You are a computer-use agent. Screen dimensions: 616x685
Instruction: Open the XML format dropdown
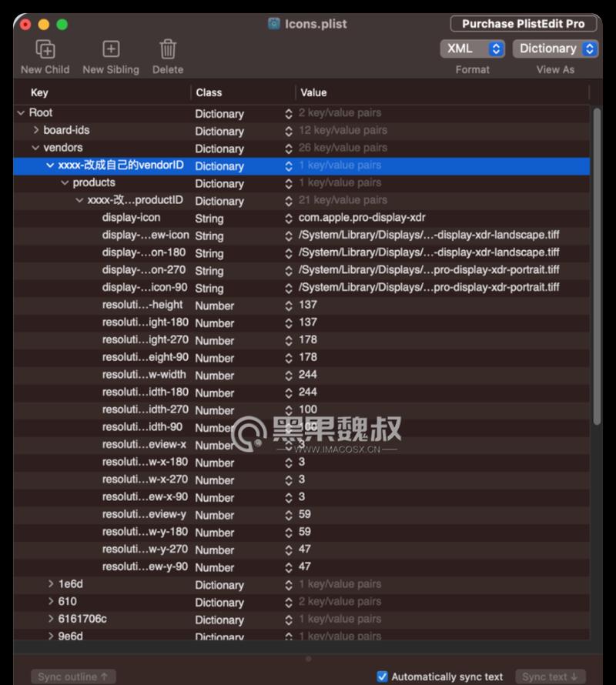pyautogui.click(x=473, y=48)
